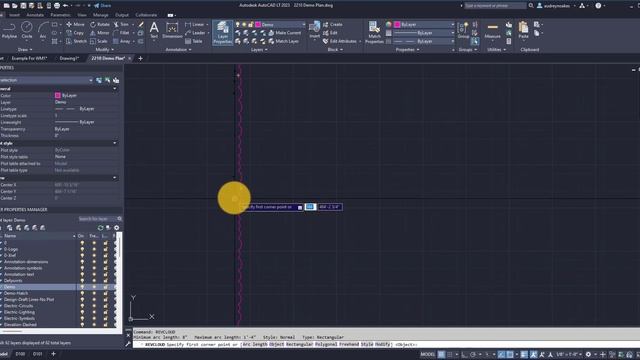Open the ByLayer color dropdown in Properties

point(425,24)
